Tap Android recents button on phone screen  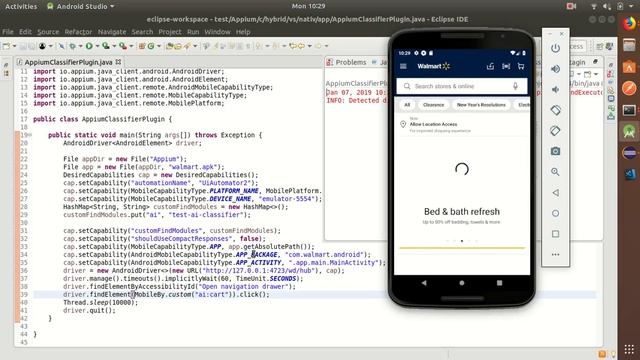[499, 283]
